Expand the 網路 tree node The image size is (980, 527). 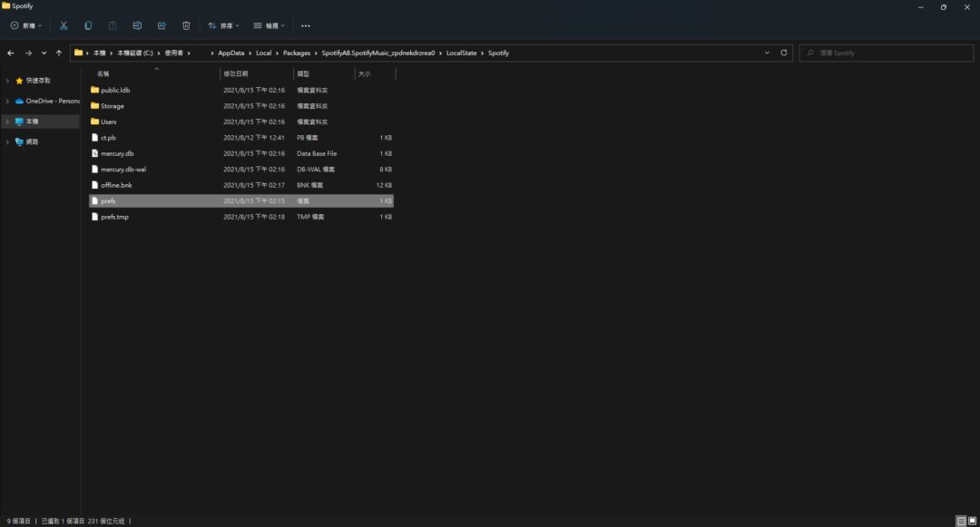[7, 142]
